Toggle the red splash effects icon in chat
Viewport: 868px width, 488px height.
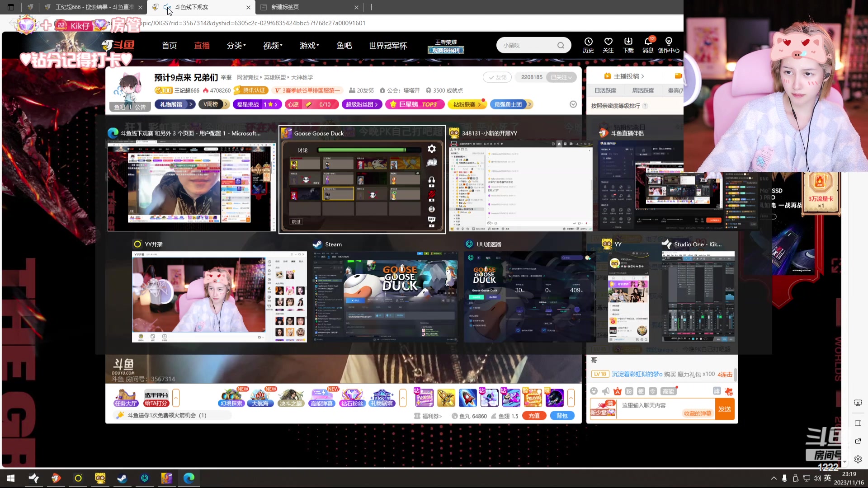(728, 391)
